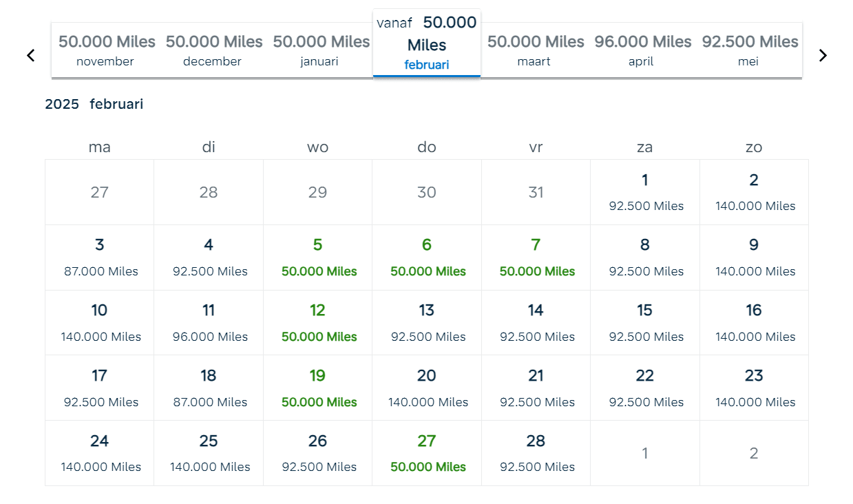Screen dimensions: 853x504
Task: Click the next months right arrow
Action: pyautogui.click(x=823, y=55)
